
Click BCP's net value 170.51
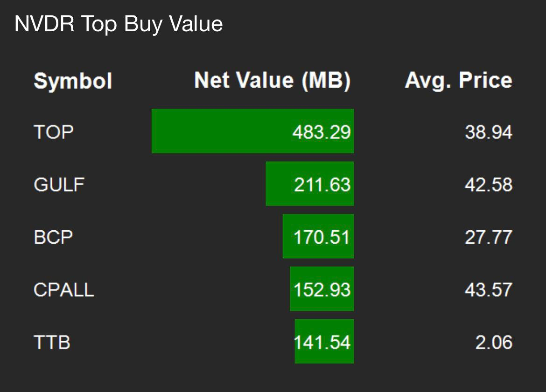[x=321, y=238]
